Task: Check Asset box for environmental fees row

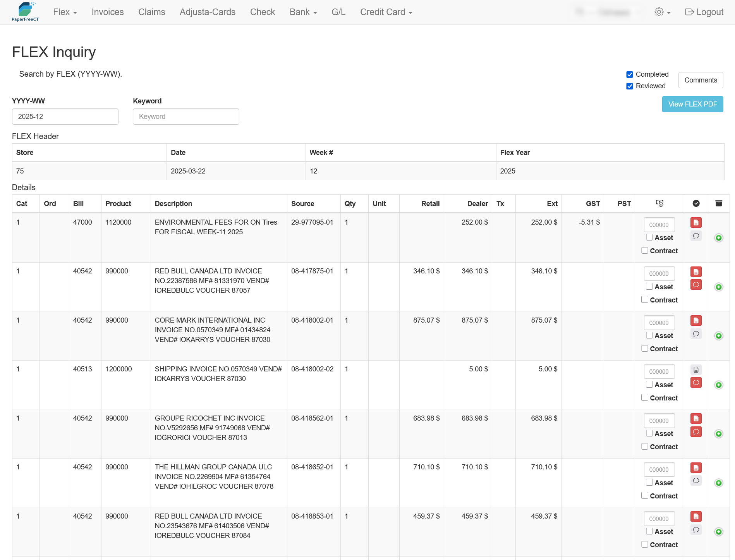Action: click(649, 237)
